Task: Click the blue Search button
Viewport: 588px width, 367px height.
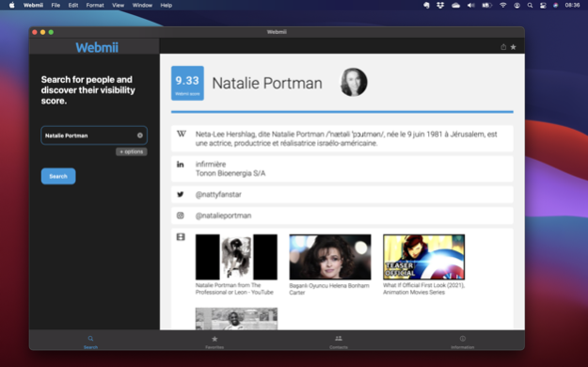Action: click(58, 176)
